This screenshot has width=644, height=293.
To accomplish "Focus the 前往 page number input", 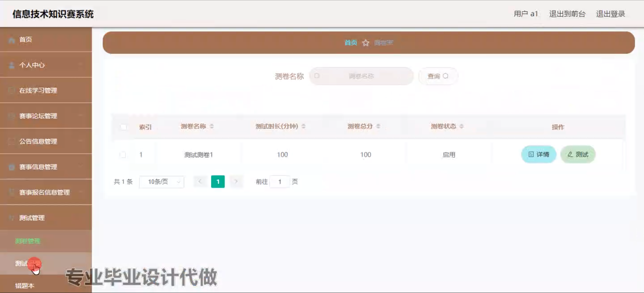I will [280, 181].
